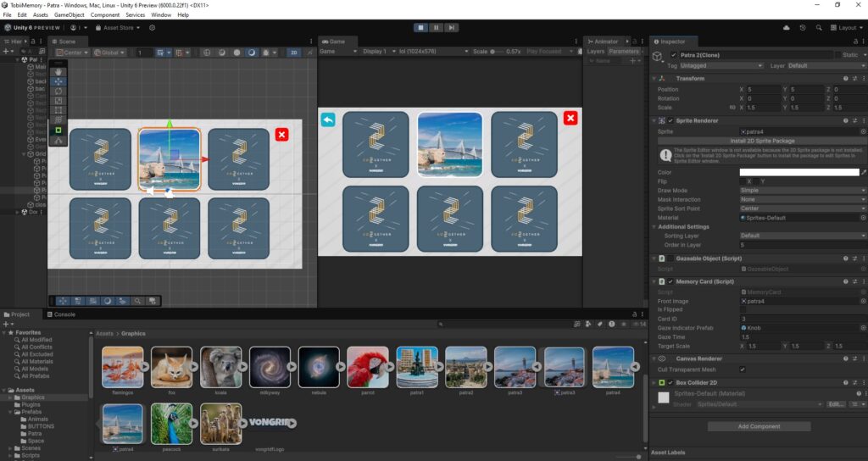Viewport: 868px width, 461px height.
Task: Select the Move tool in Scene toolbar
Action: point(58,81)
